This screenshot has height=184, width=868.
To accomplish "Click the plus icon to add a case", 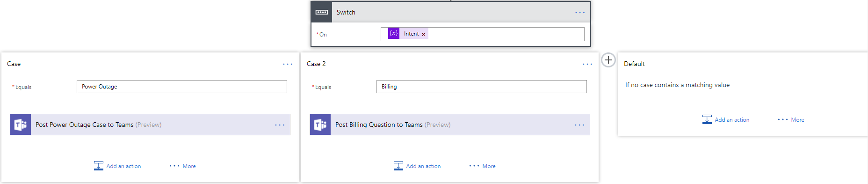I will point(608,60).
